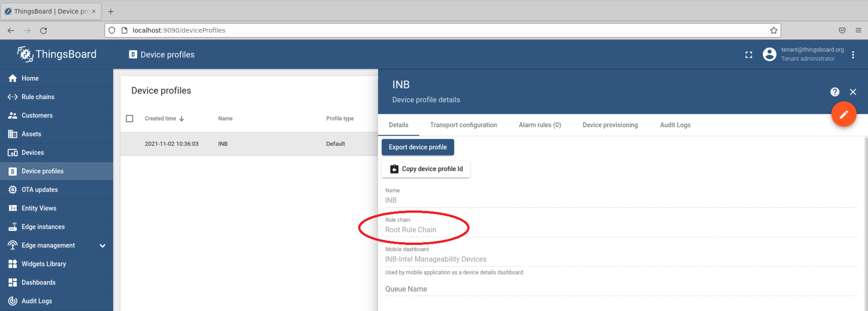Click the Customers people icon
868x311 pixels.
pyautogui.click(x=13, y=115)
